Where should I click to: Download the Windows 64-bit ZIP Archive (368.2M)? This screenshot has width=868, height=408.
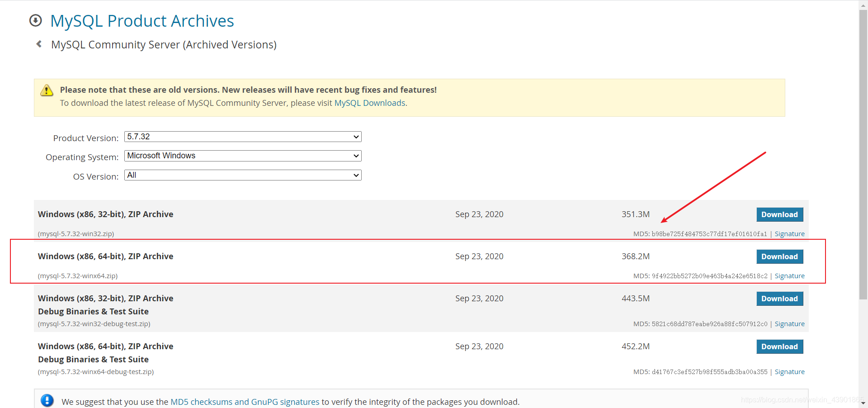780,256
